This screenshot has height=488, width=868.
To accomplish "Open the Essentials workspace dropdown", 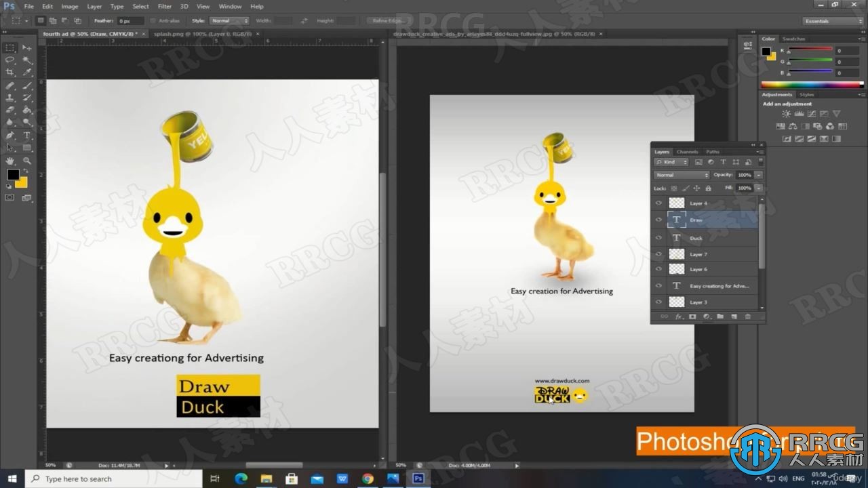I will [x=832, y=21].
